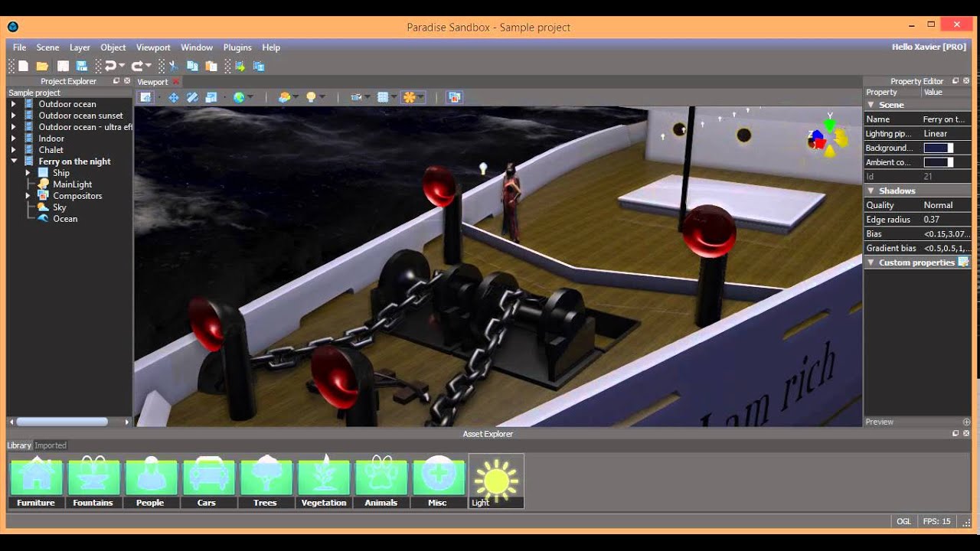The image size is (980, 551).
Task: Click the Paste clipboard icon
Action: coord(211,67)
